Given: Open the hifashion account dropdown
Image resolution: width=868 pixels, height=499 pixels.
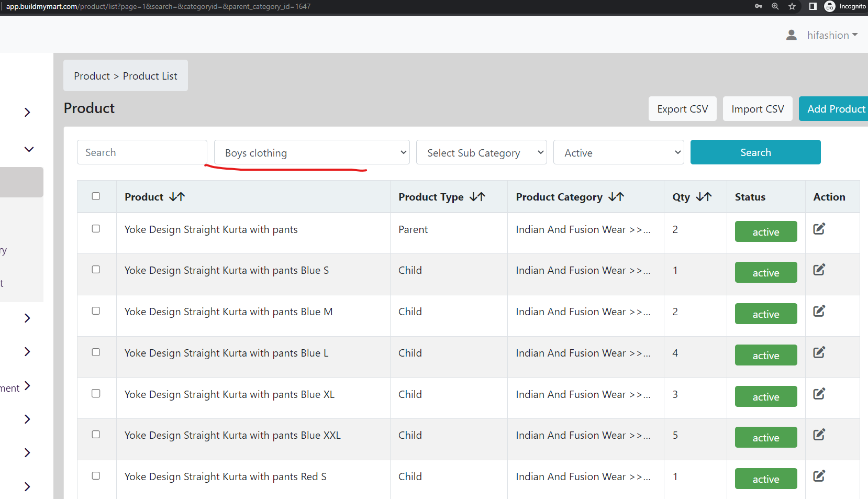Looking at the screenshot, I should click(x=832, y=35).
